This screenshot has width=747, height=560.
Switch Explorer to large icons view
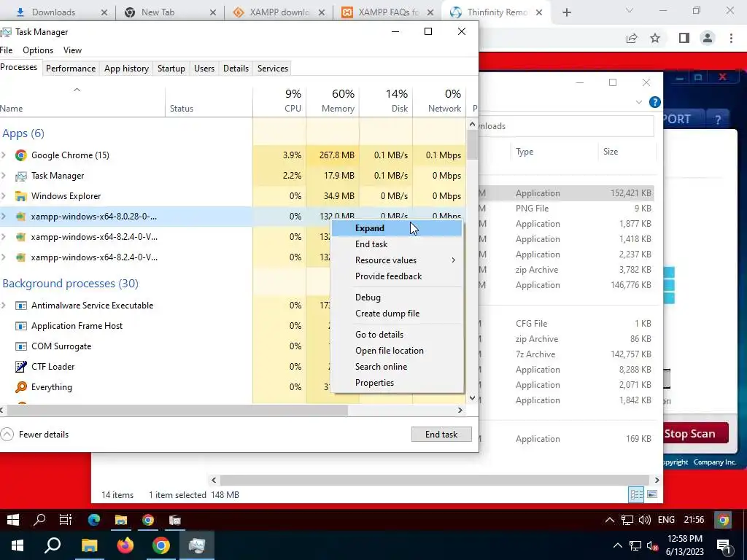click(652, 494)
